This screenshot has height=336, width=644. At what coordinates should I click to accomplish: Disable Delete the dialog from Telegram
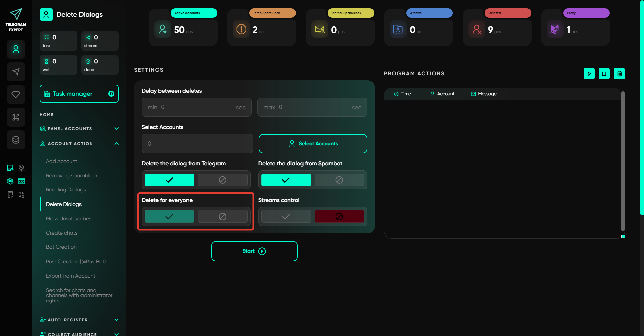click(x=222, y=180)
